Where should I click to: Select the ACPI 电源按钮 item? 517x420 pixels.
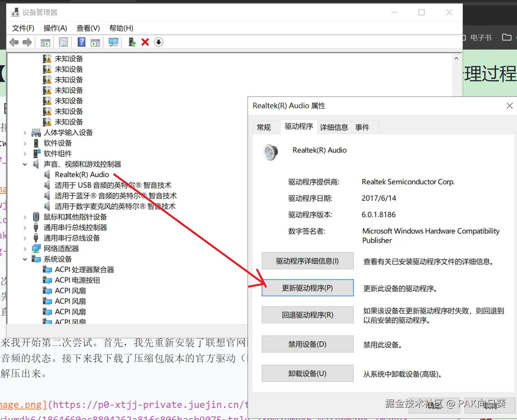click(x=77, y=280)
